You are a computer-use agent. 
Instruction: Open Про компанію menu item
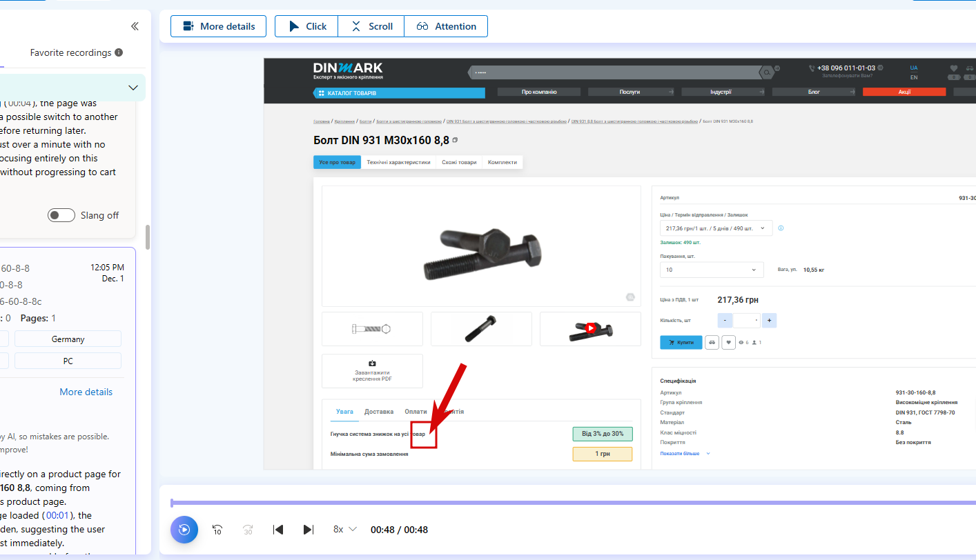540,92
